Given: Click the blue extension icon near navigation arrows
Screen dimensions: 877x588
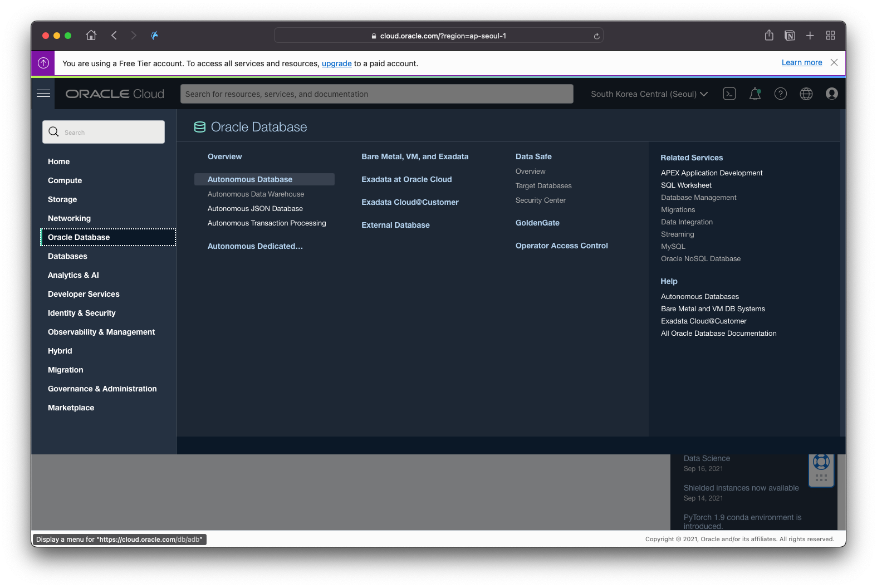Looking at the screenshot, I should coord(155,36).
